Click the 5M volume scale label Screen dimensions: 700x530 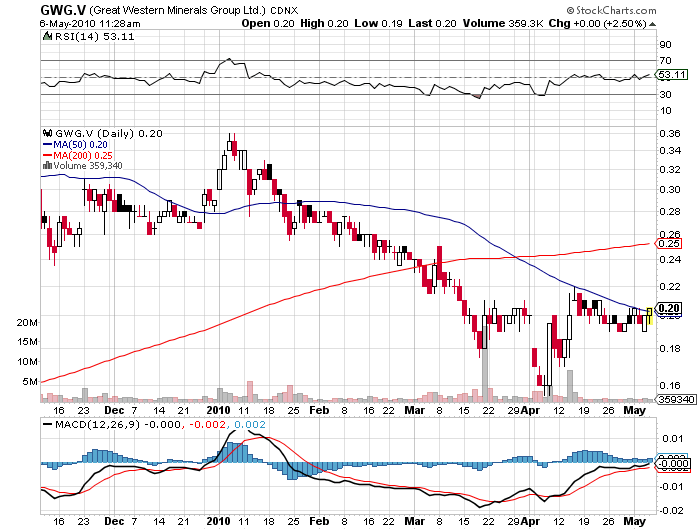click(30, 382)
